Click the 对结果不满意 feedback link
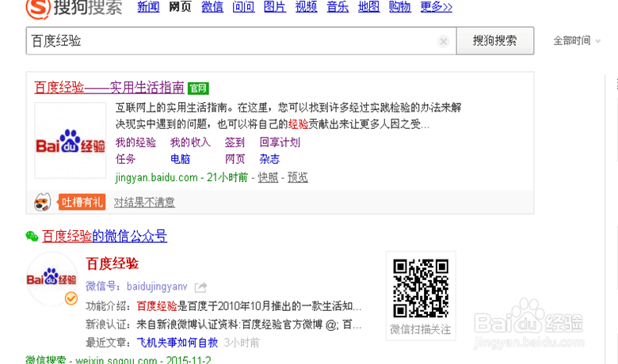 144,203
